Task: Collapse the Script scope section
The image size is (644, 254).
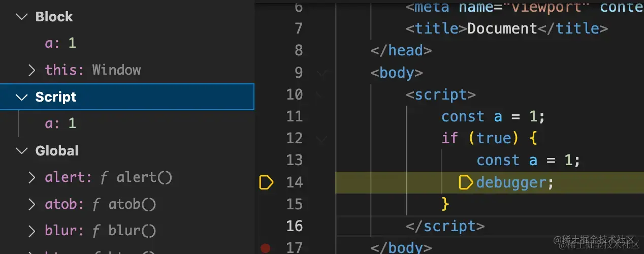Action: point(21,97)
